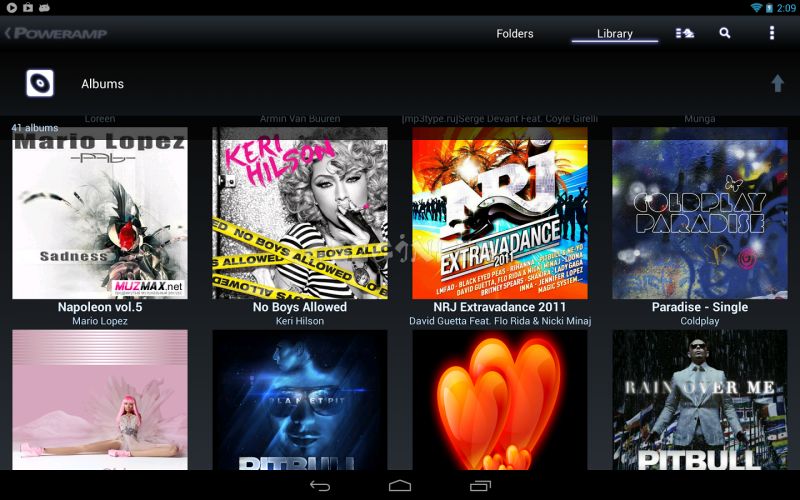Select the NRJ Extravadance 2011 title
The image size is (800, 500).
click(x=500, y=307)
